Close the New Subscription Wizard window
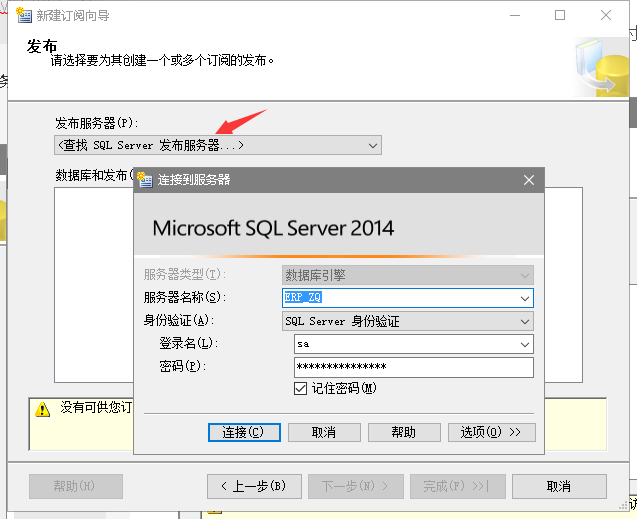The height and width of the screenshot is (519, 637). [x=606, y=15]
